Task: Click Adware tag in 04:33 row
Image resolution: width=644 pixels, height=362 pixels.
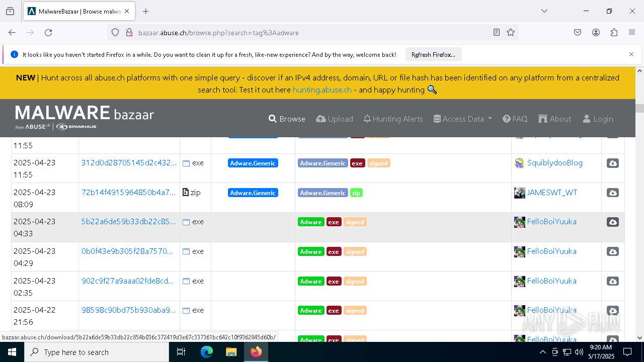Action: [311, 222]
